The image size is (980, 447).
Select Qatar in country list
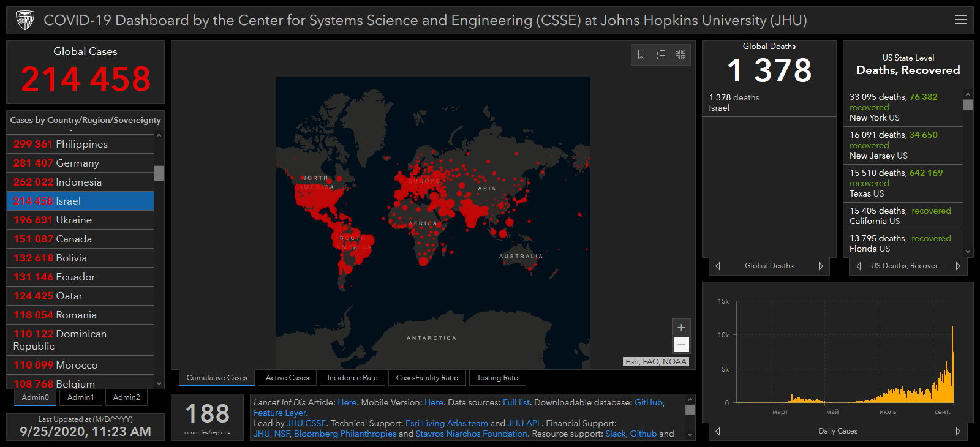point(80,296)
